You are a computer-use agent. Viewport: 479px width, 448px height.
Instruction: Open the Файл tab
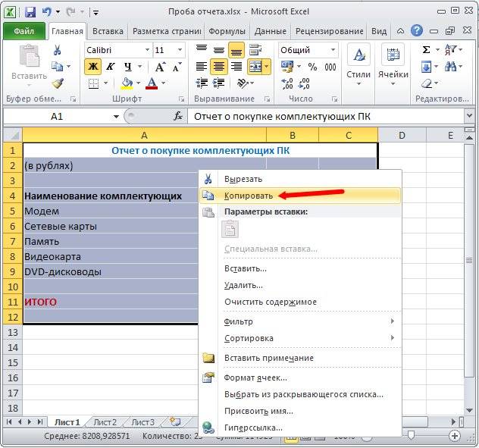pyautogui.click(x=24, y=31)
